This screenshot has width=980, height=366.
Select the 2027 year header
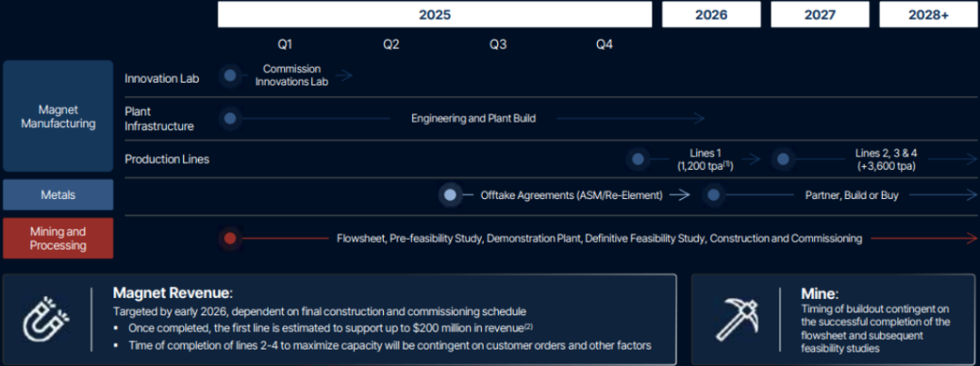820,15
